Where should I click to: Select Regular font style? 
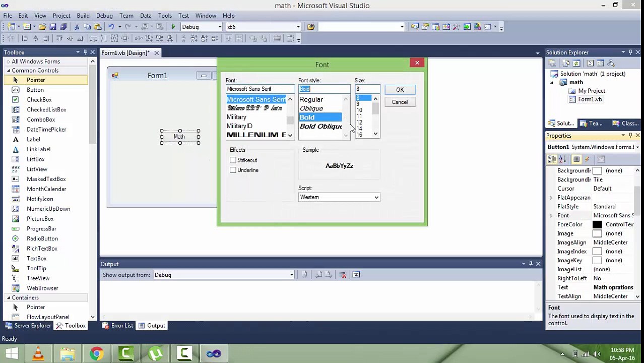tap(311, 99)
